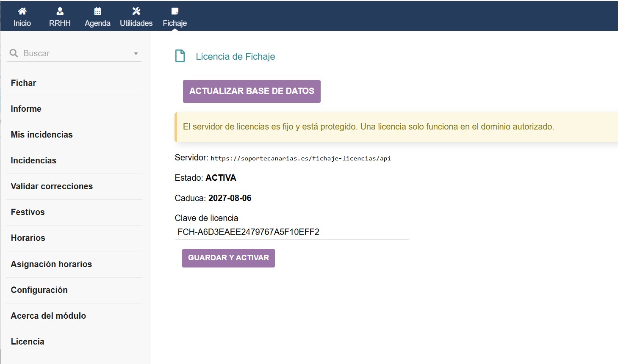The image size is (618, 364).
Task: Open the Inicio home icon
Action: click(x=22, y=11)
